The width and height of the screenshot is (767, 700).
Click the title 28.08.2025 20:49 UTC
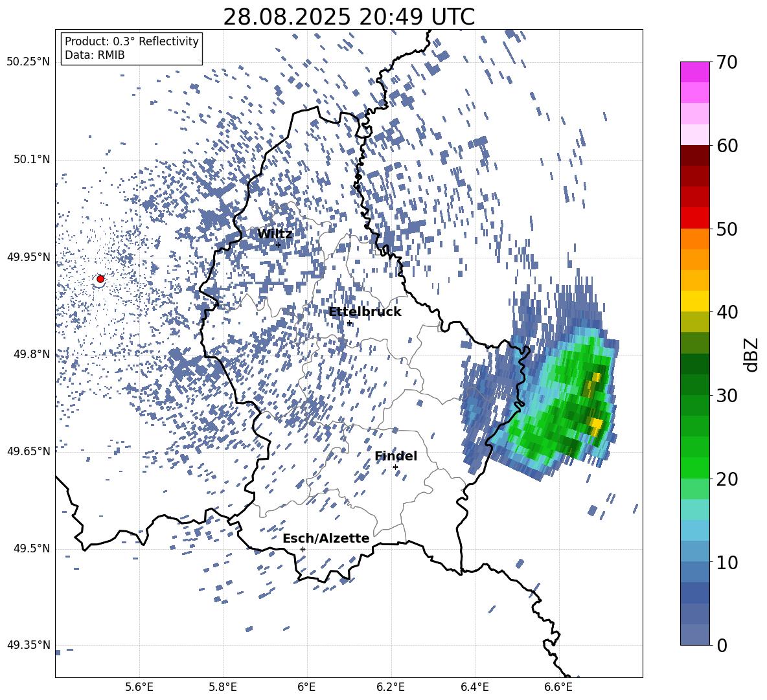point(349,17)
